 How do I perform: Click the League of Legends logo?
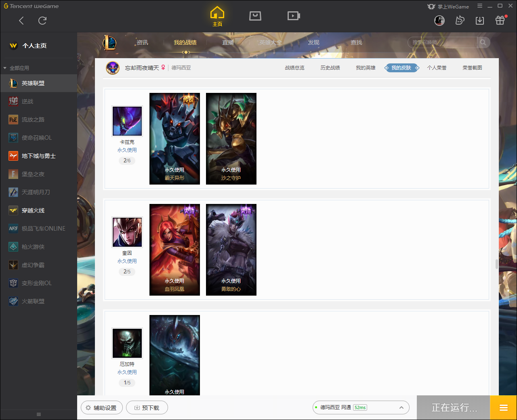[x=109, y=42]
